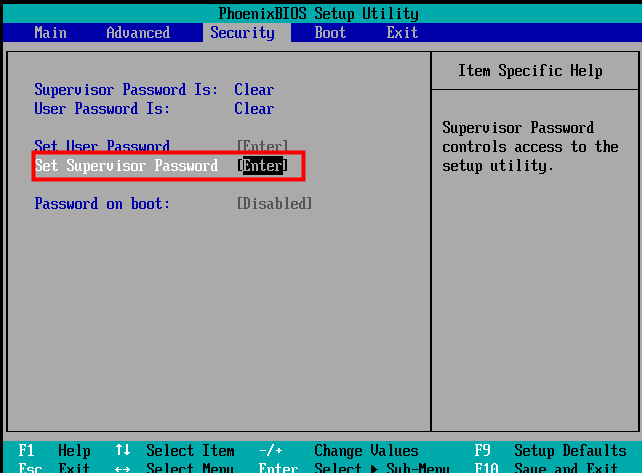642x473 pixels.
Task: Select the Password on boot setting label
Action: pyautogui.click(x=102, y=203)
